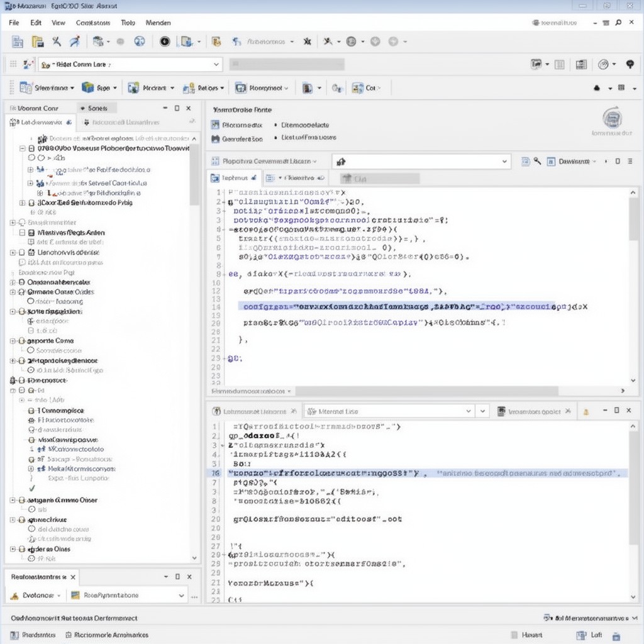Click the globe icon in the top toolbar
The image size is (644, 644).
(140, 41)
